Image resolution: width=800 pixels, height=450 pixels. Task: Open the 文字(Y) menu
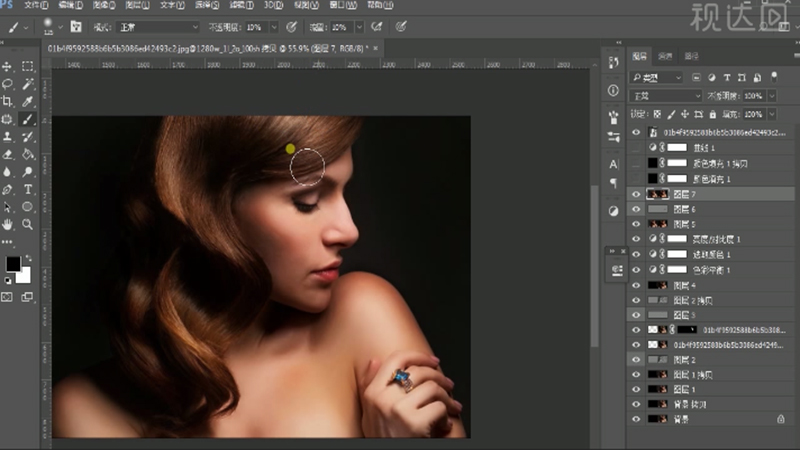tap(172, 5)
